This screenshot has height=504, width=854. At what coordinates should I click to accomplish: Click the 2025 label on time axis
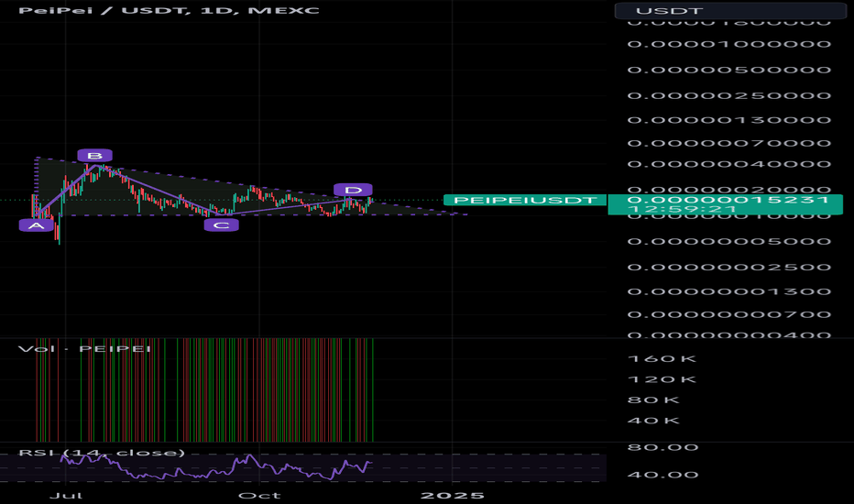coord(452,496)
